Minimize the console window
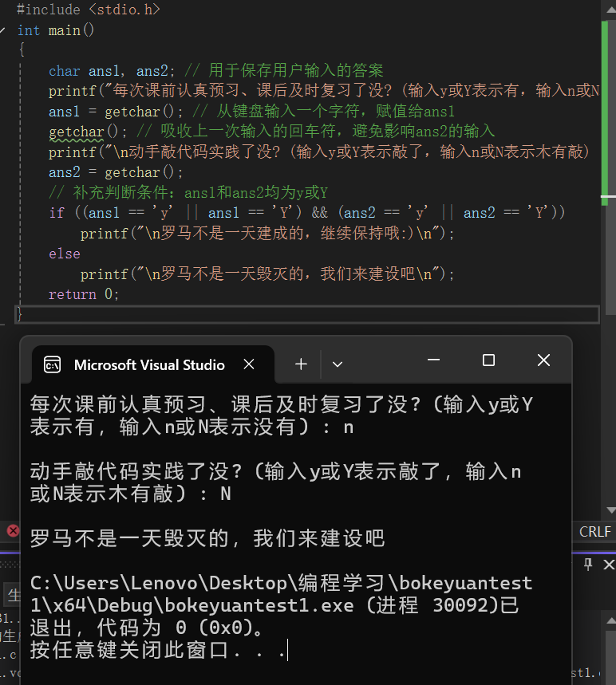The image size is (616, 685). coord(433,360)
